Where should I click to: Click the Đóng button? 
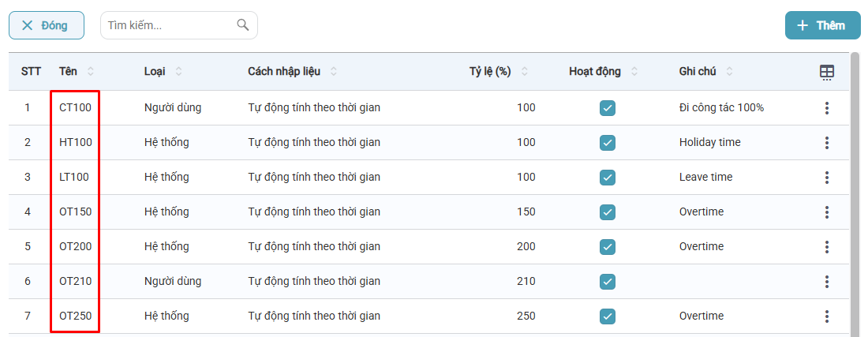pos(47,25)
